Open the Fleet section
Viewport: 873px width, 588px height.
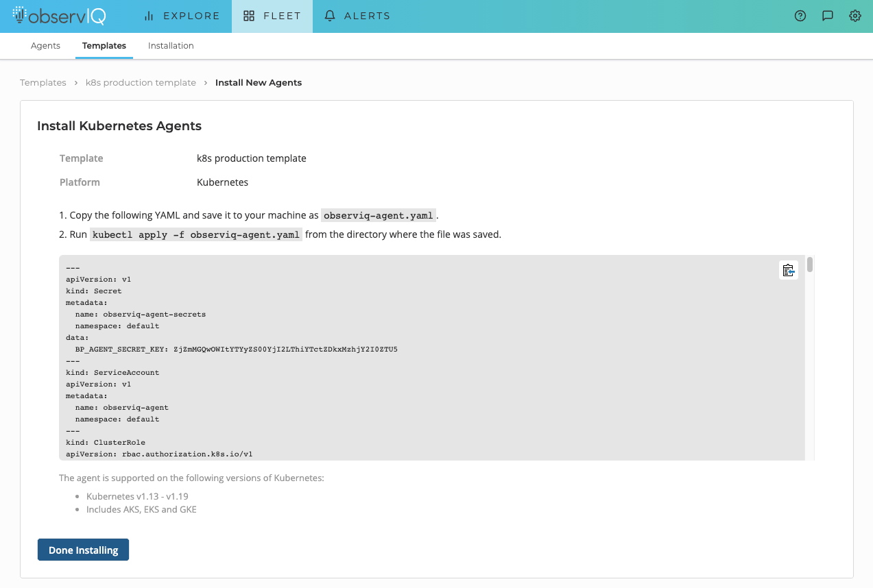click(272, 16)
